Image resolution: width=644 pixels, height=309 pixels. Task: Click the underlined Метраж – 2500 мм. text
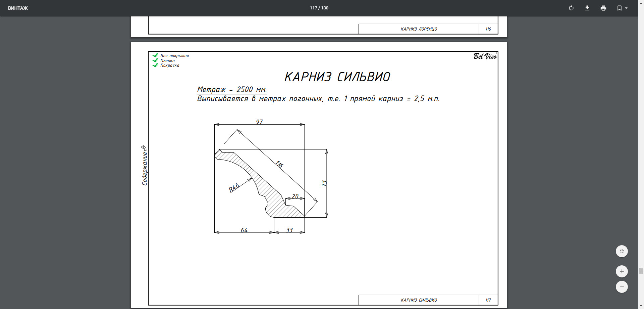point(232,90)
